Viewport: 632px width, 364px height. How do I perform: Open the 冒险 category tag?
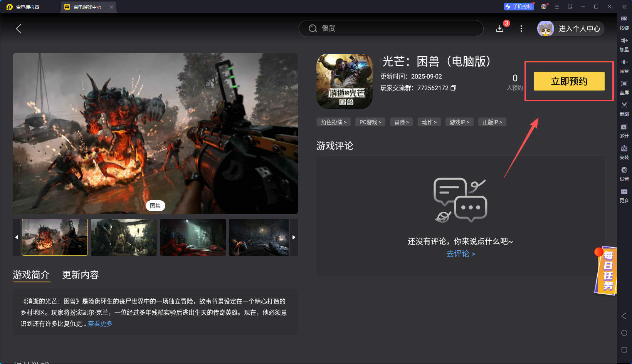click(x=402, y=122)
